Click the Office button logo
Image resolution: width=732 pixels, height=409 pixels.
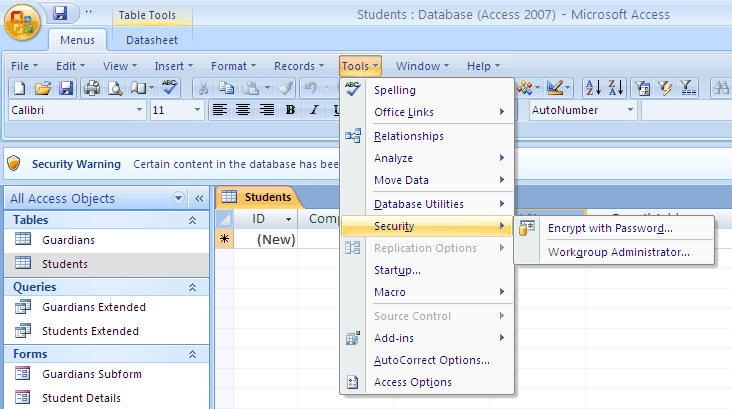tap(21, 22)
